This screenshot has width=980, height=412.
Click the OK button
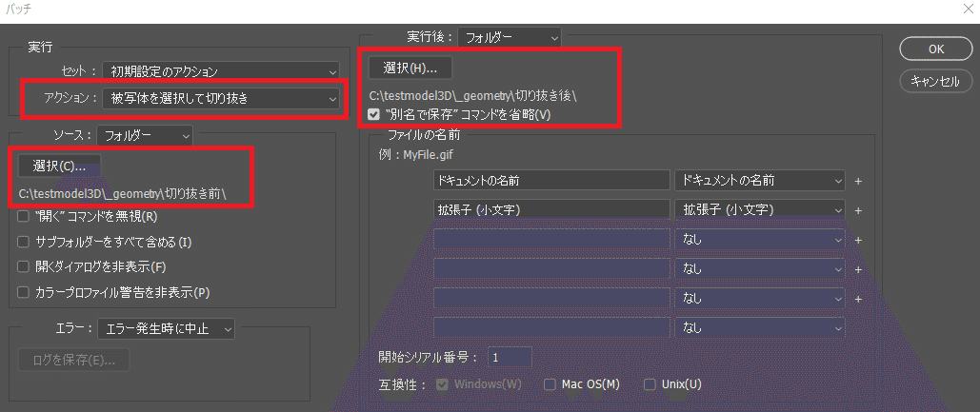click(935, 49)
